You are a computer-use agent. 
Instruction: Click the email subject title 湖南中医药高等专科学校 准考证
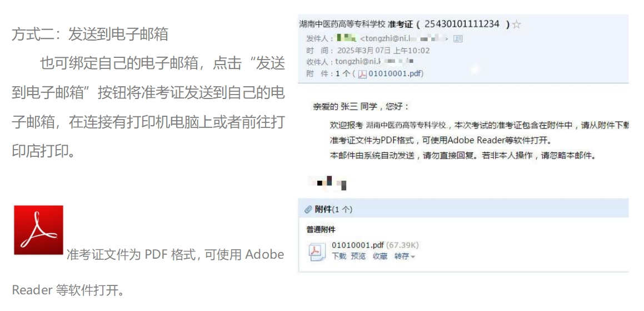pos(356,24)
